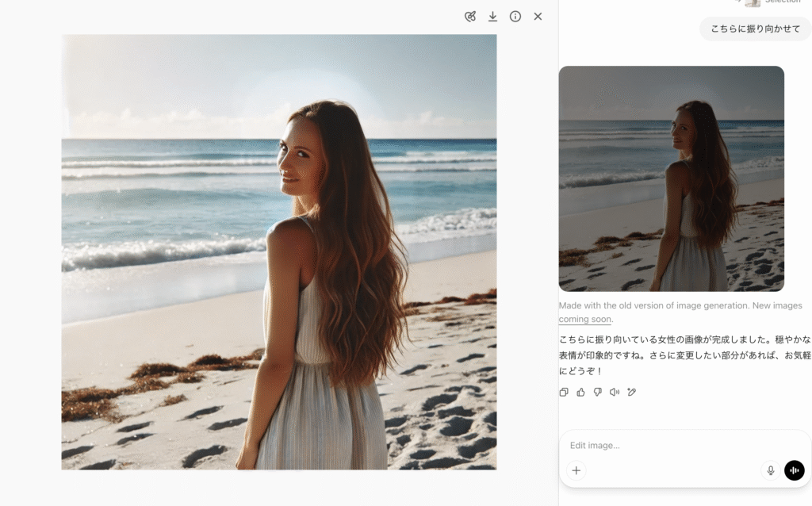Give thumbs down to the response

[x=598, y=392]
